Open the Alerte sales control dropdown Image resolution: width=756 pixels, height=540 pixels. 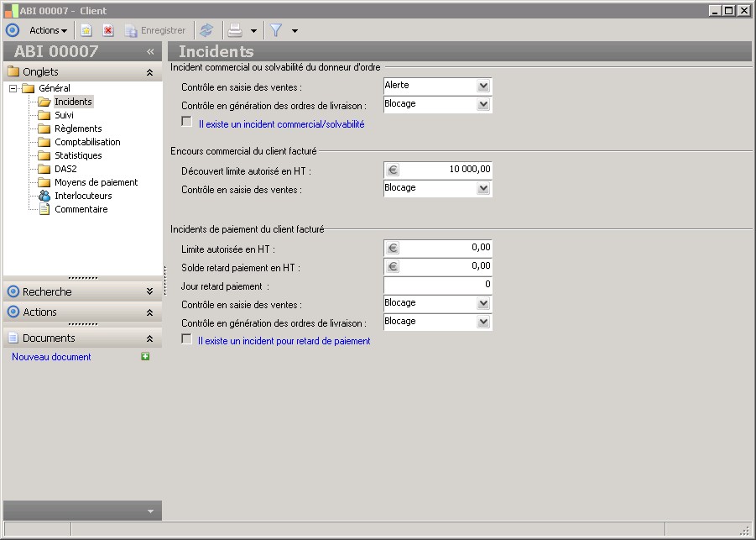[483, 86]
